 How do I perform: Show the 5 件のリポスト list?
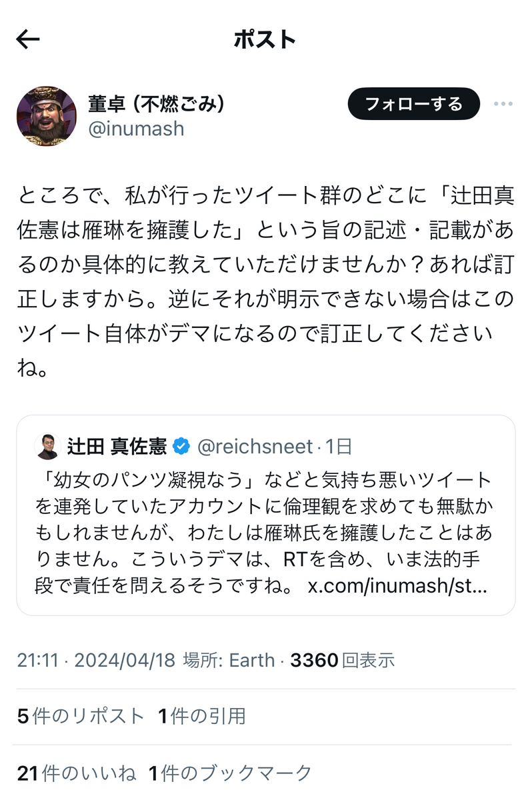click(x=81, y=716)
